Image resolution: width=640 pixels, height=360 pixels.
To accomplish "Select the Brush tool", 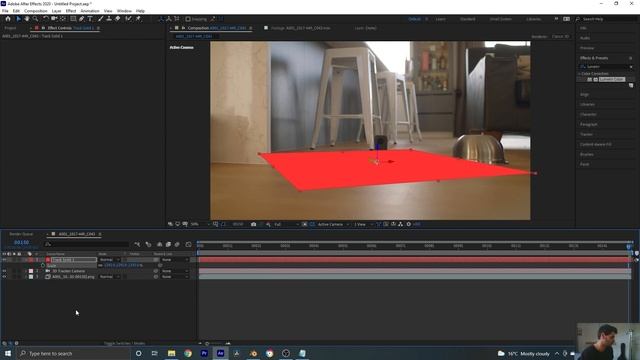I will 100,19.
